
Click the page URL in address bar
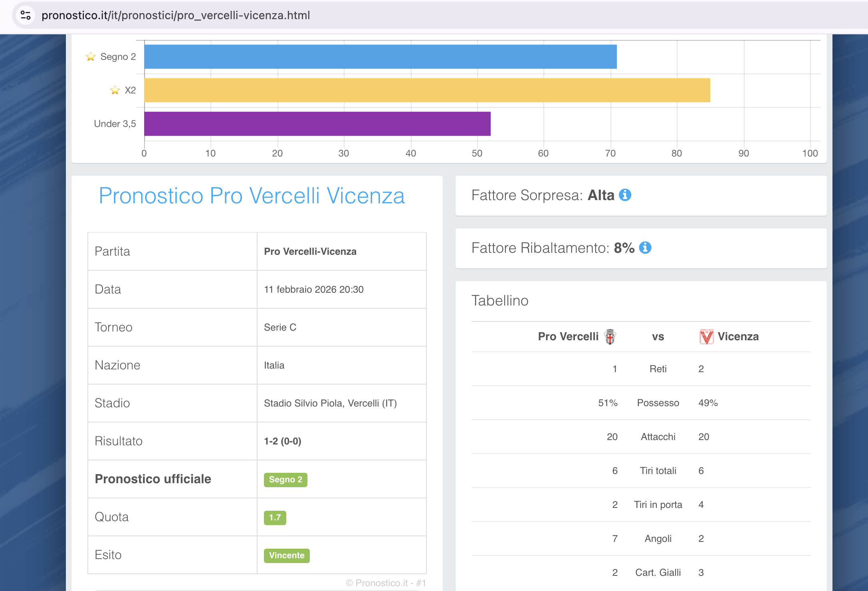click(176, 15)
